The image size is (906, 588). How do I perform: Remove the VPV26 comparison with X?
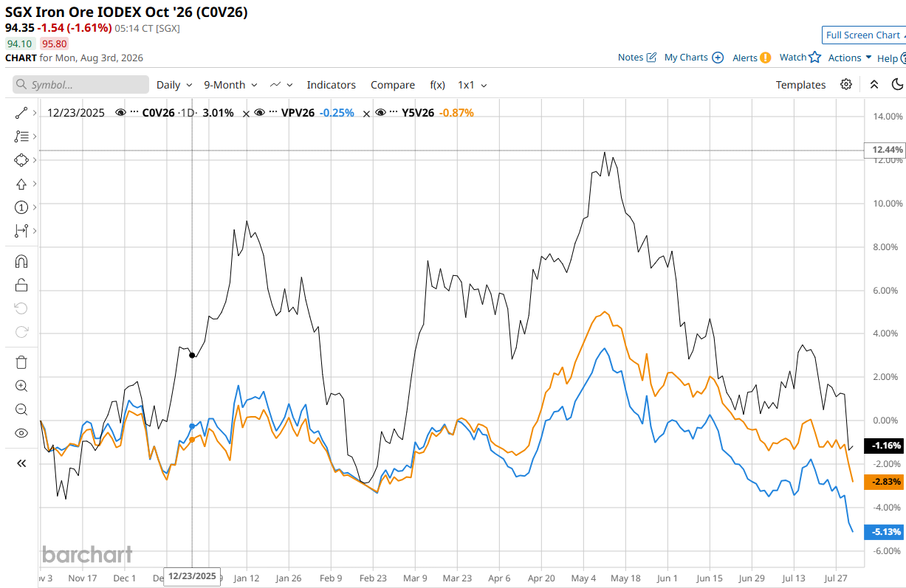coord(247,113)
